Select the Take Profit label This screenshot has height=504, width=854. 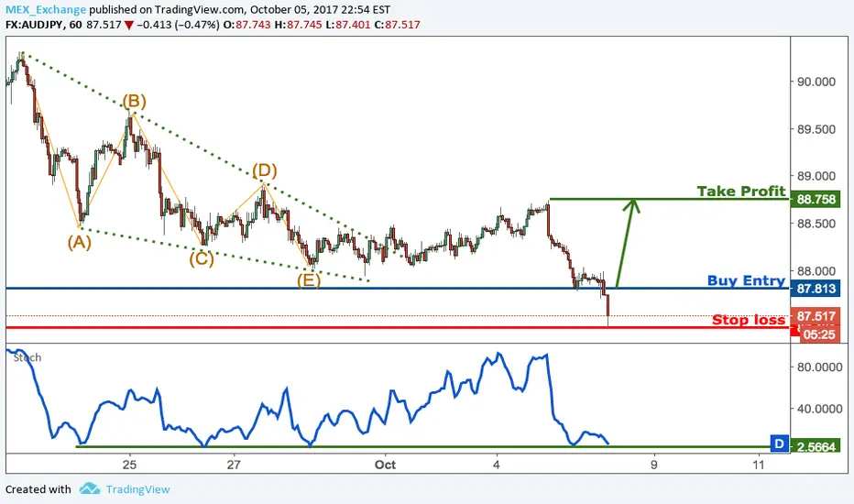click(x=741, y=192)
